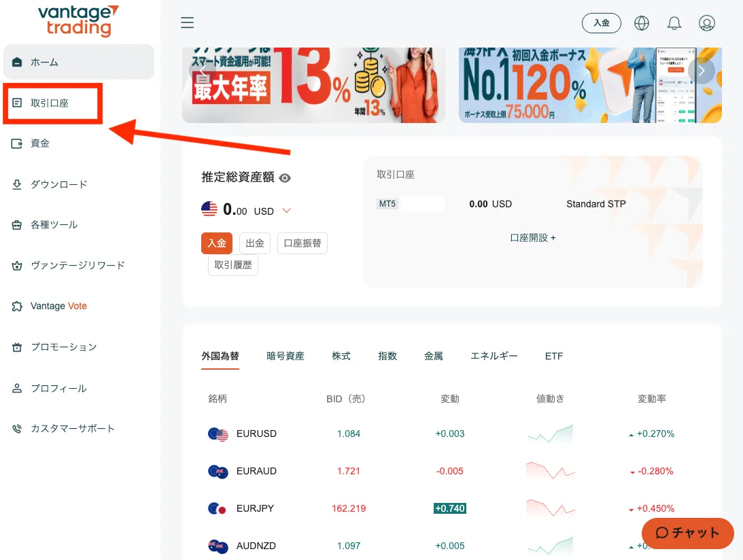The image size is (743, 560).
Task: Select the 金属 tab
Action: click(x=434, y=356)
